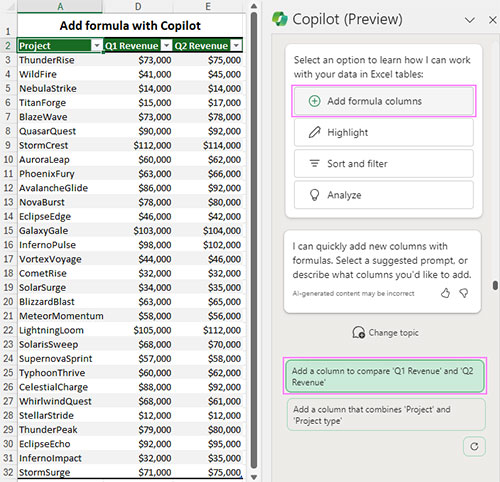Select row 20 header

[x=8, y=302]
